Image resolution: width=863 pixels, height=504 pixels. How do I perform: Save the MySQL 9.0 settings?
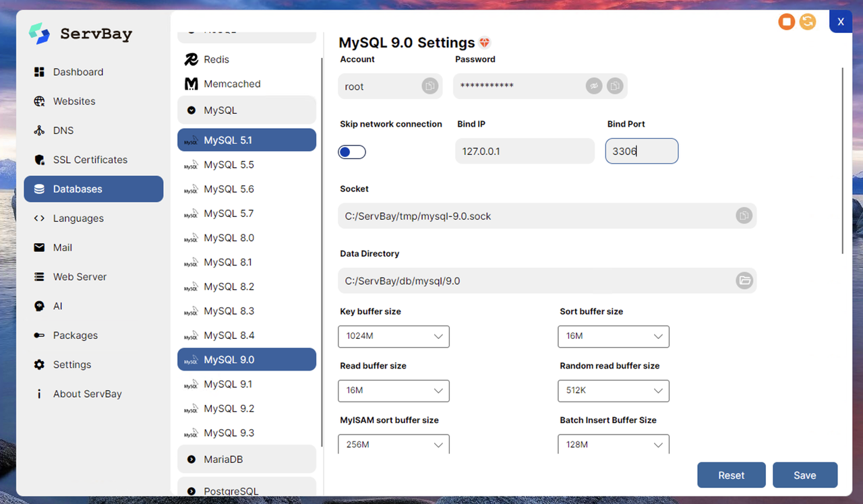(x=805, y=475)
